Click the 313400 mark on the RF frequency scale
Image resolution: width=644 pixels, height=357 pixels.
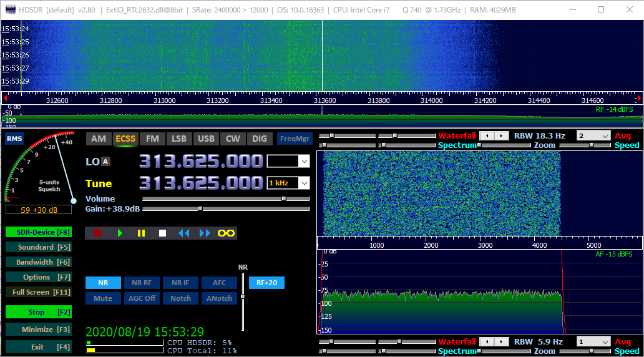click(x=271, y=100)
